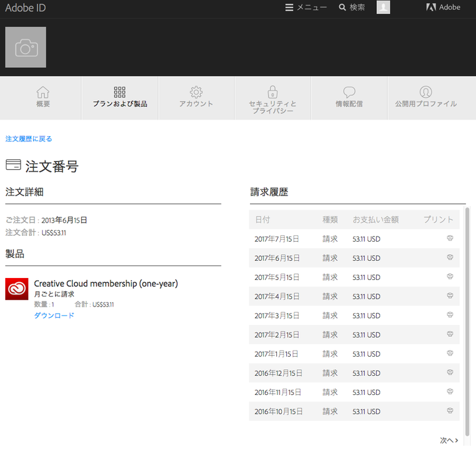Print invoice for 2017年7月15日
This screenshot has height=463, width=476.
450,238
